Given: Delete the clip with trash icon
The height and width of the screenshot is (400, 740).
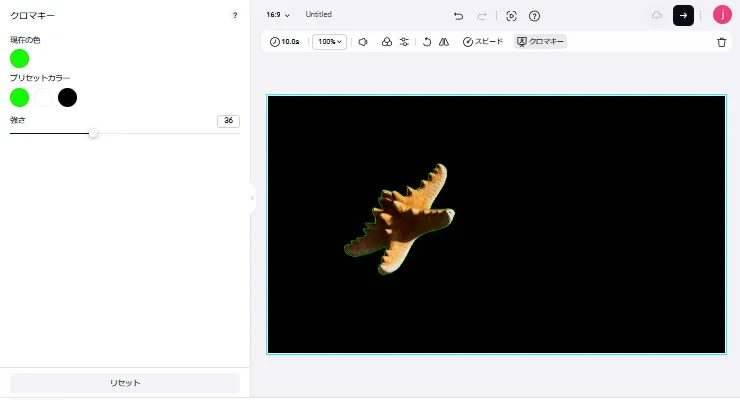Looking at the screenshot, I should [721, 42].
